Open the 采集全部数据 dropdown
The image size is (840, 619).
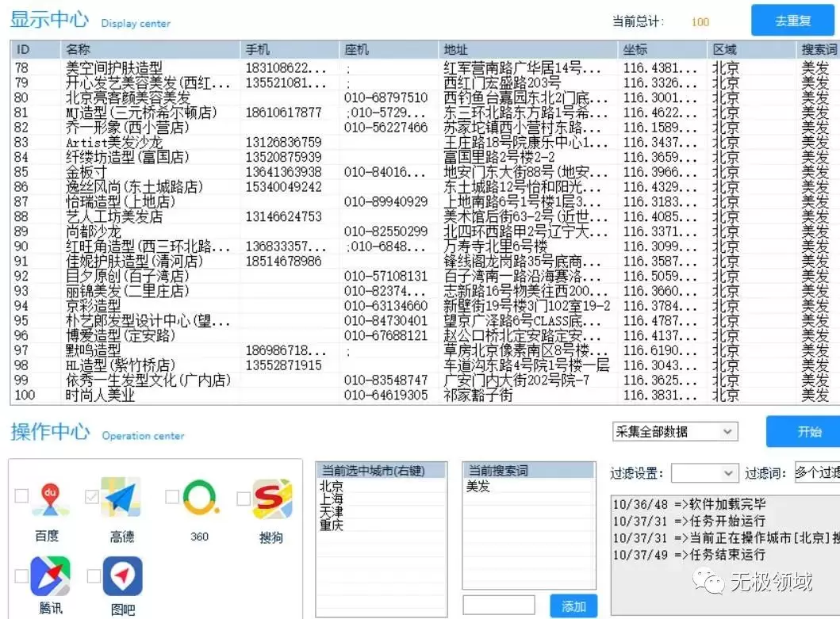tap(675, 432)
